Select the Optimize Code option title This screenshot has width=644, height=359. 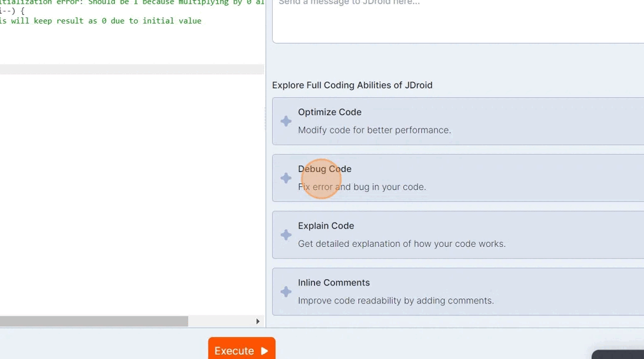(329, 112)
